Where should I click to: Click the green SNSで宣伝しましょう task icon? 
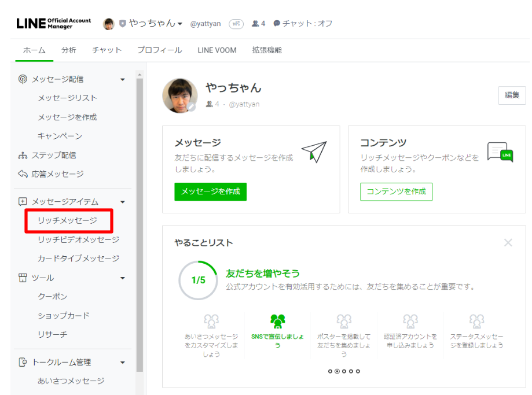[x=277, y=321]
